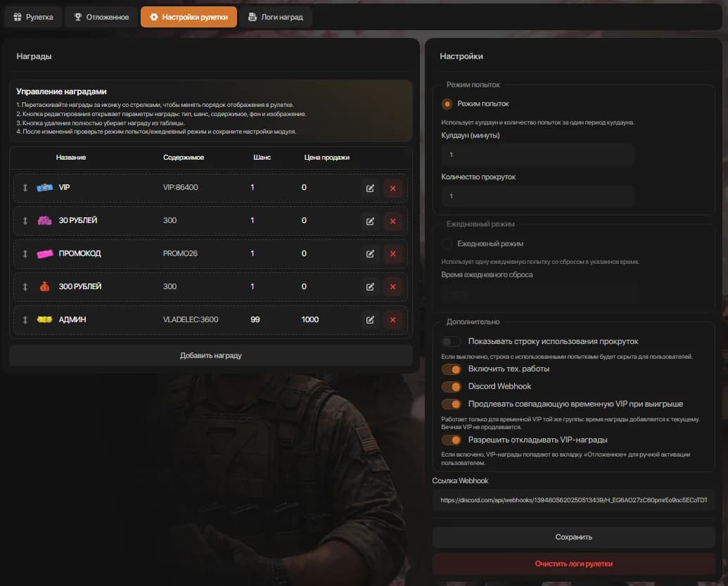Click the drag handle for VIP reward
This screenshot has height=586, width=728.
25,188
